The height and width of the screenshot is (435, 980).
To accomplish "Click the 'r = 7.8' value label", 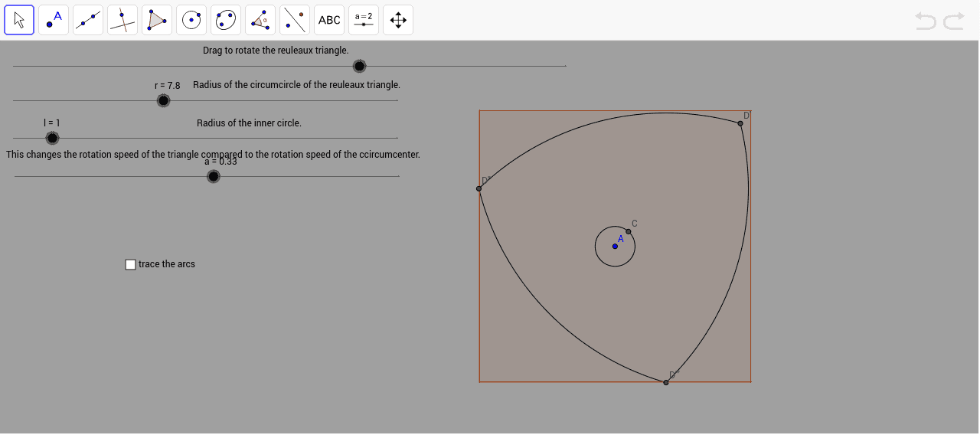I will (x=168, y=86).
